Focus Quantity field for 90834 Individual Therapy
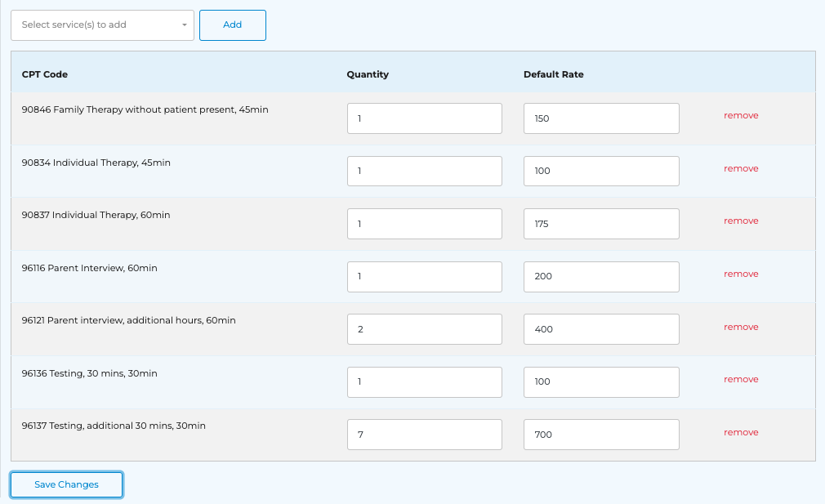This screenshot has height=504, width=825. click(424, 171)
